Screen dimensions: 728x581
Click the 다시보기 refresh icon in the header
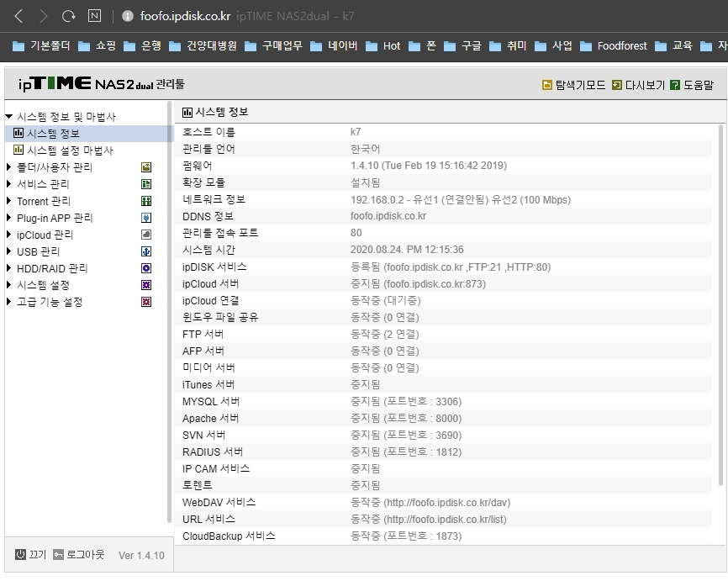click(616, 85)
